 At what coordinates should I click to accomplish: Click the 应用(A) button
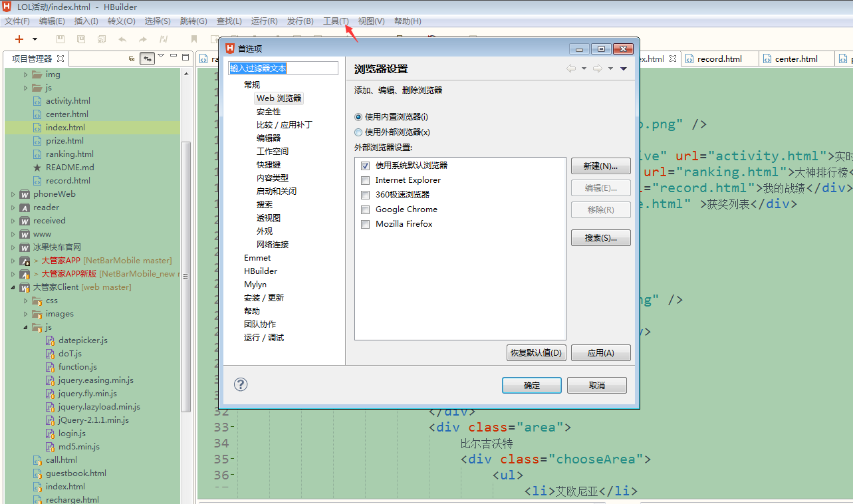600,353
